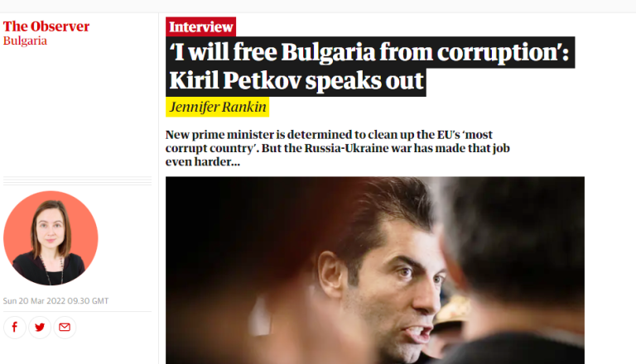Click the yellow highlight behind the byline
Screen dimensions: 636x364
[217, 107]
